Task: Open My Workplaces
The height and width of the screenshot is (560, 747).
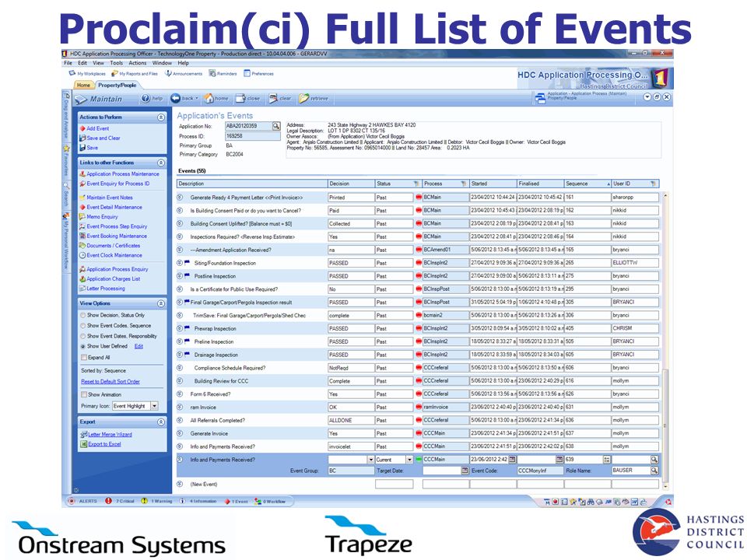Action: pos(87,74)
